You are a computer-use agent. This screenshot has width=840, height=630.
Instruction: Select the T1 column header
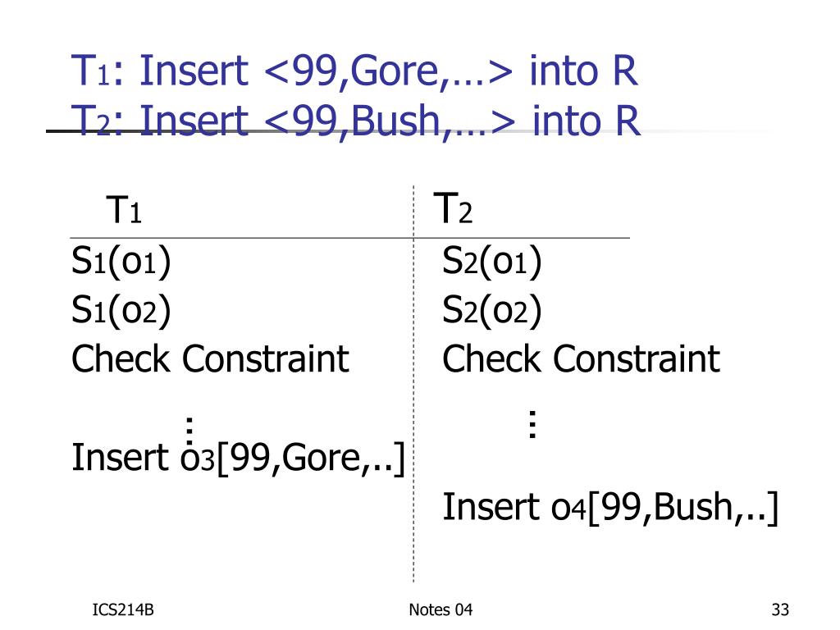[x=124, y=211]
